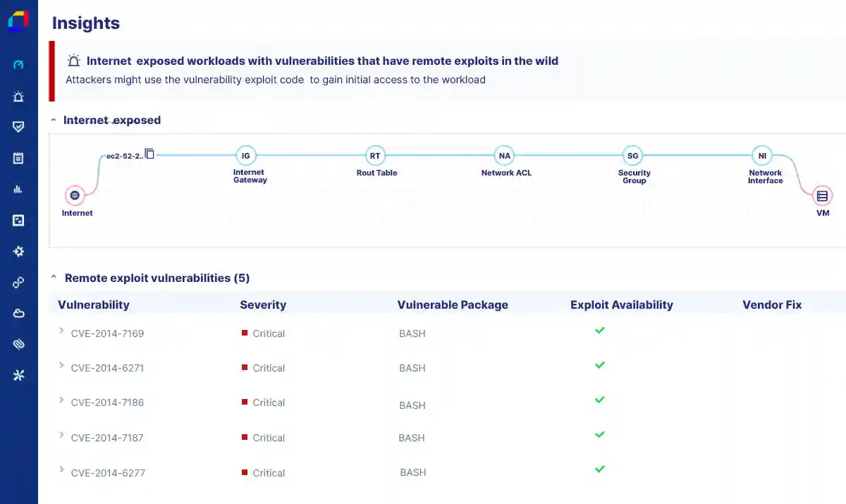This screenshot has height=504, width=846.
Task: Open the dashboard gauge icon in sidebar
Action: pyautogui.click(x=19, y=65)
